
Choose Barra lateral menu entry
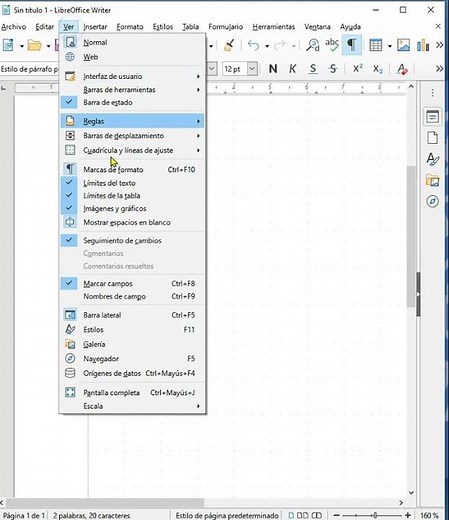pyautogui.click(x=132, y=315)
